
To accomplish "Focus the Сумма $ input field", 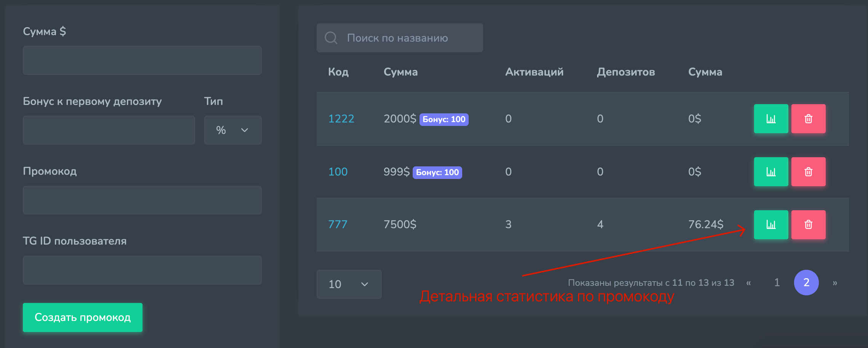I will pos(142,60).
